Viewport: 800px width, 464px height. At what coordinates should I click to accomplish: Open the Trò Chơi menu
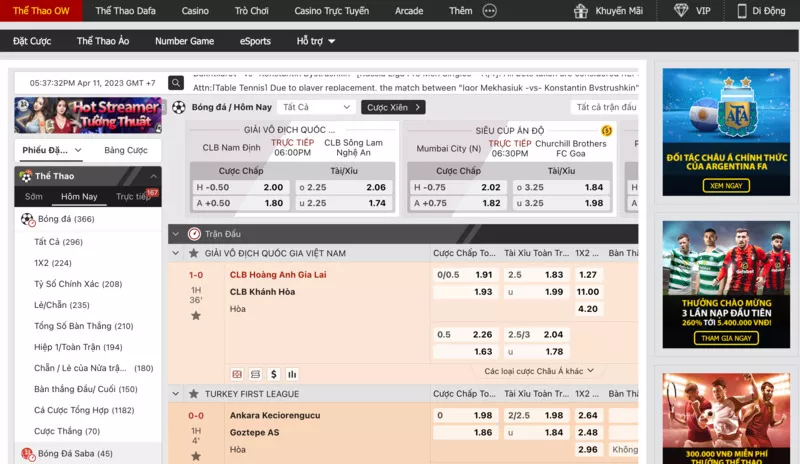tap(252, 11)
